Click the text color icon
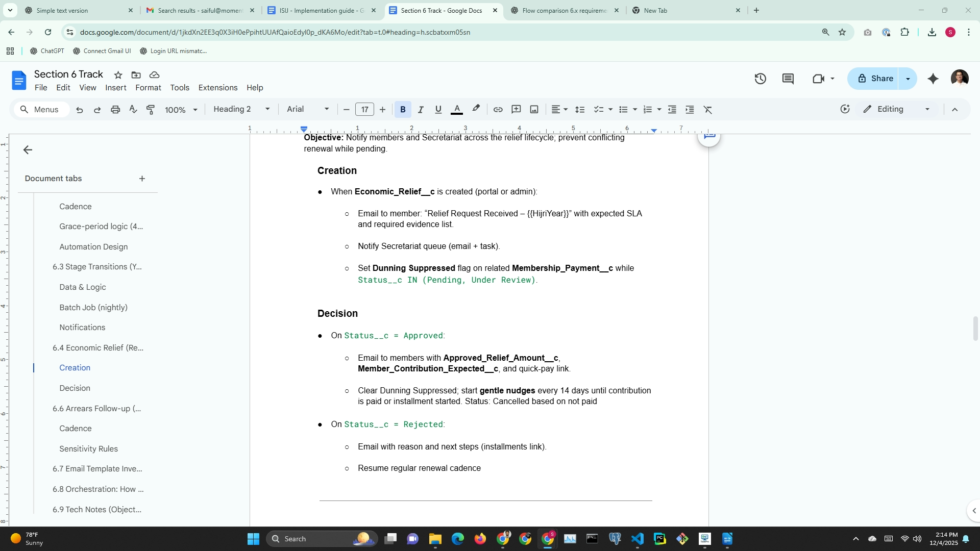This screenshot has width=980, height=551. click(x=457, y=110)
